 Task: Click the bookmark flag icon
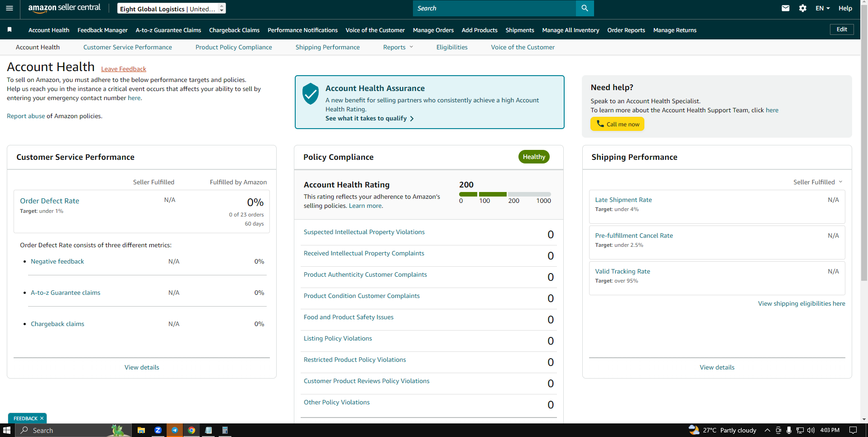coord(10,29)
